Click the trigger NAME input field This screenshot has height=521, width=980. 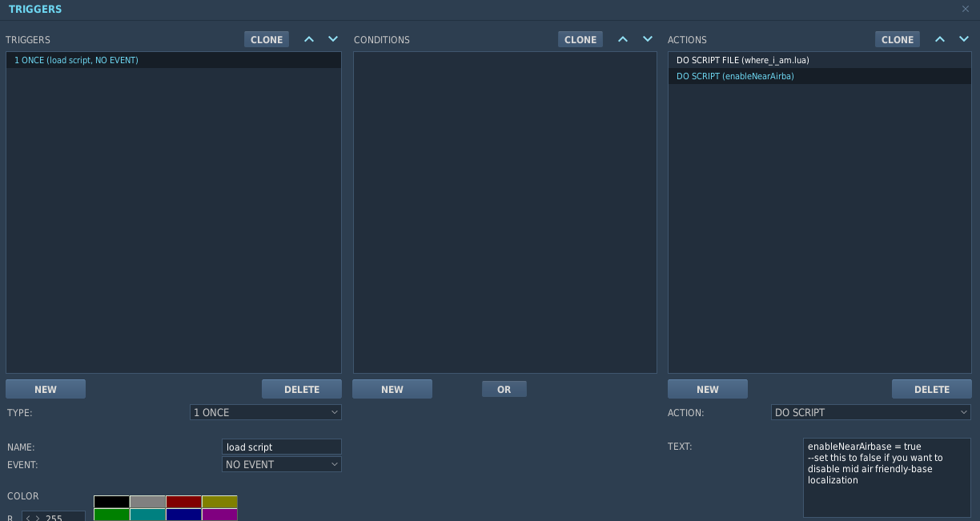click(281, 447)
